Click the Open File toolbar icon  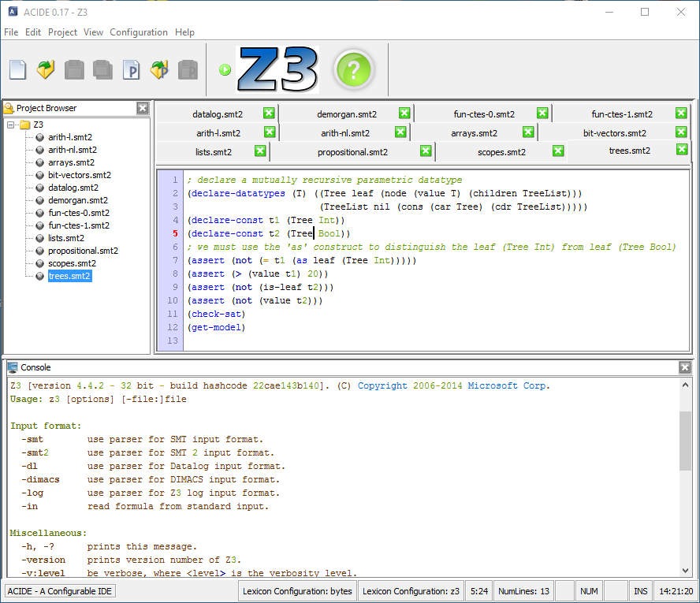tap(46, 70)
